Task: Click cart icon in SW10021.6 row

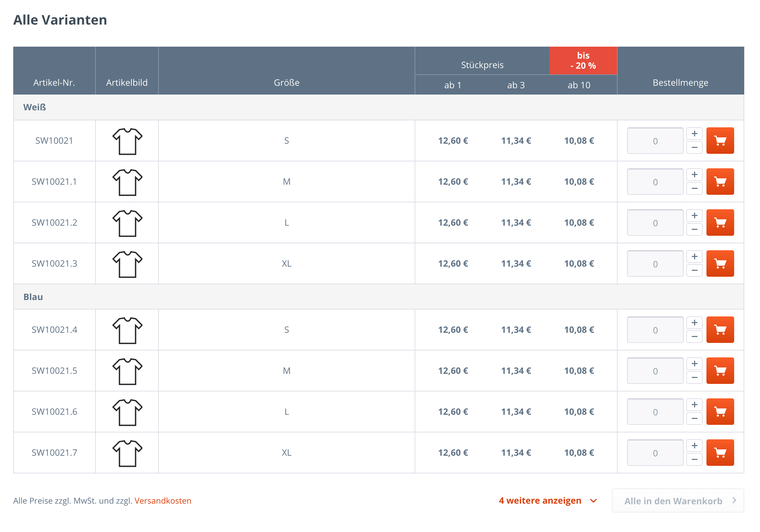Action: [720, 412]
